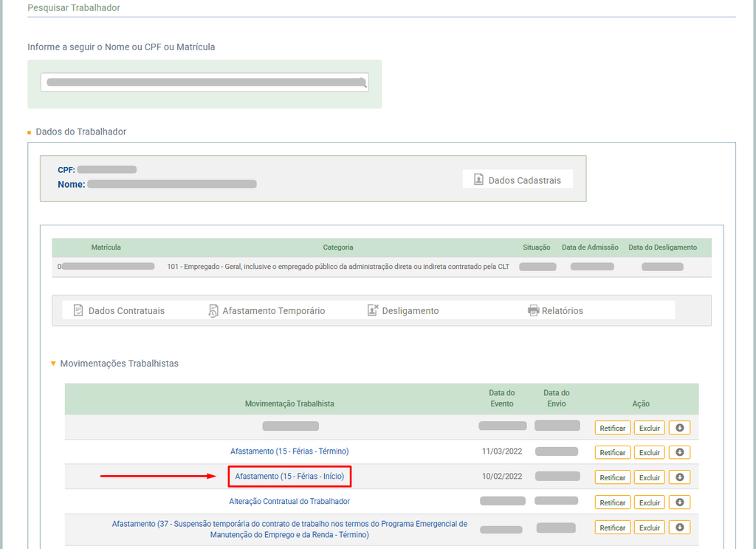Click Retificar for Férias - Início row
The height and width of the screenshot is (549, 756).
point(612,477)
